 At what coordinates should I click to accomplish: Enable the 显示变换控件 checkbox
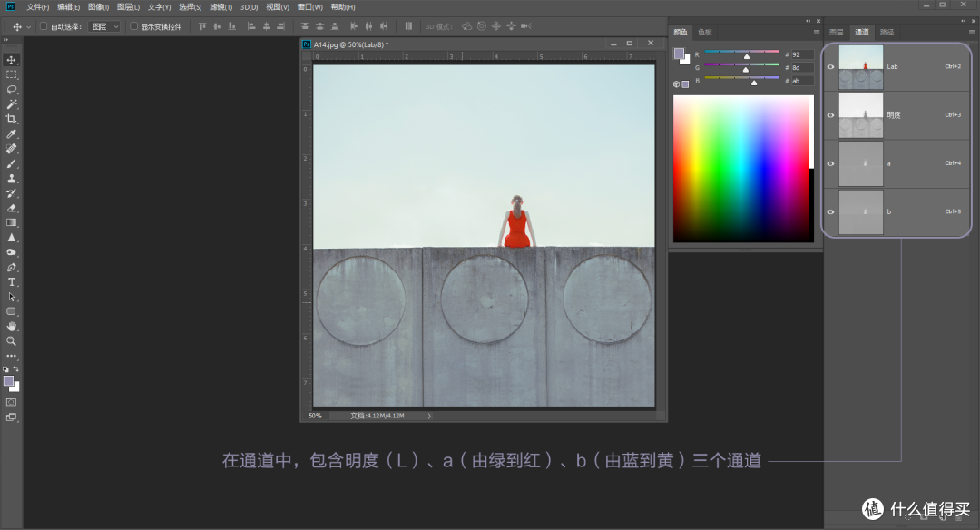[x=134, y=25]
